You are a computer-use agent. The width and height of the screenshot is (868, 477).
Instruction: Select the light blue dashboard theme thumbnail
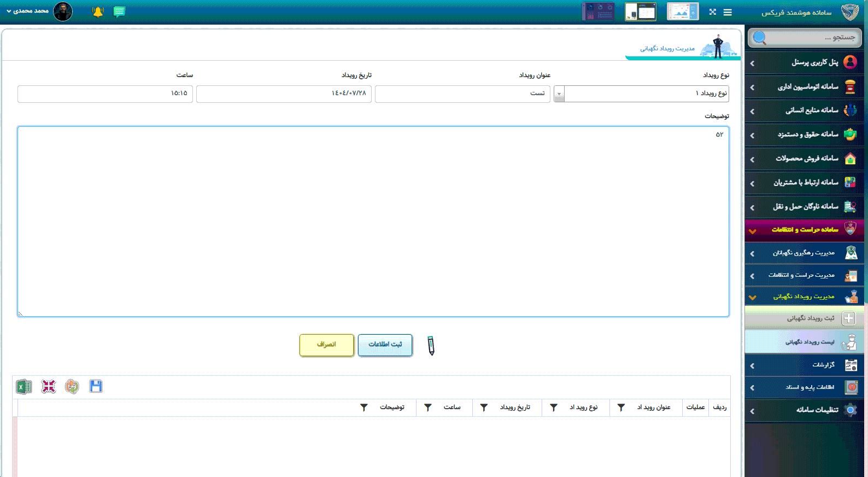pyautogui.click(x=683, y=11)
